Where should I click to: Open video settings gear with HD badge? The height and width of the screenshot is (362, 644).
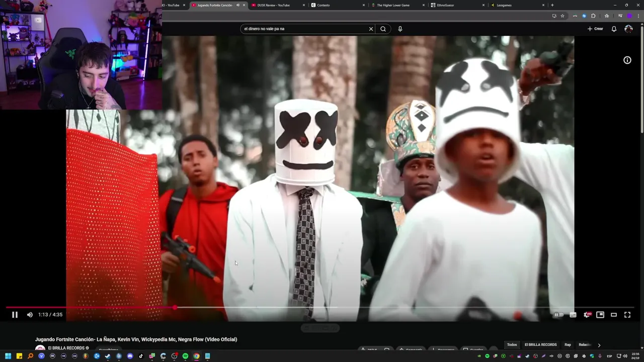[587, 315]
